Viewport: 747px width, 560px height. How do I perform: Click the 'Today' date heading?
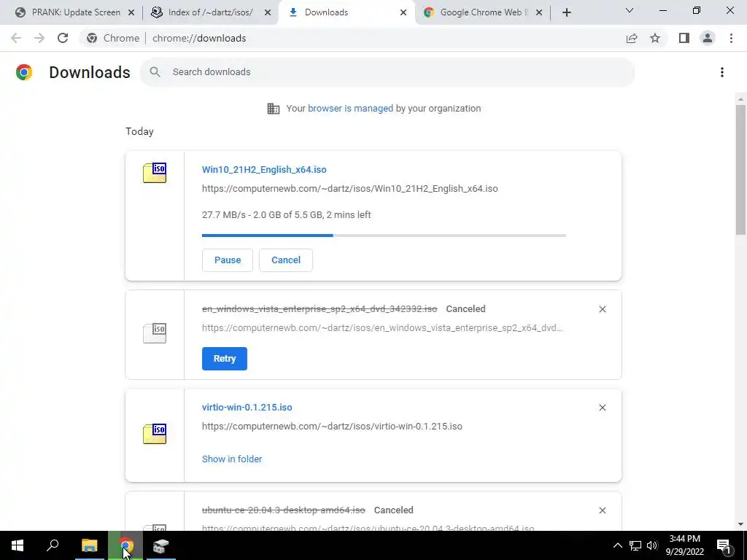point(139,131)
